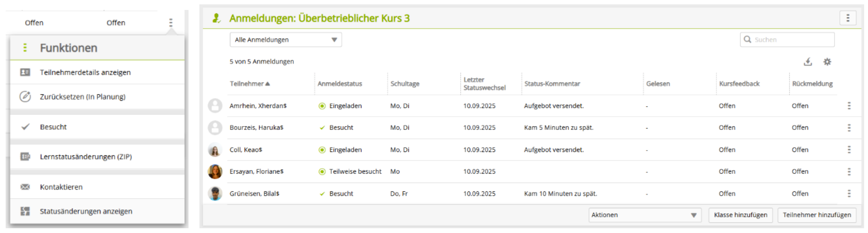This screenshot has height=233, width=868.
Task: Select Teilnehmerdetails anzeigen menu entry
Action: point(85,72)
